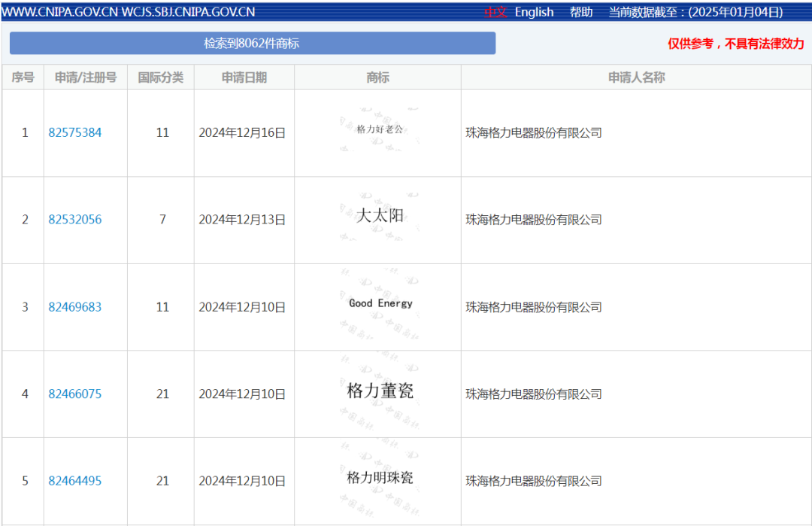Click class 11 in the 82575384 row
This screenshot has width=812, height=526.
tap(162, 132)
